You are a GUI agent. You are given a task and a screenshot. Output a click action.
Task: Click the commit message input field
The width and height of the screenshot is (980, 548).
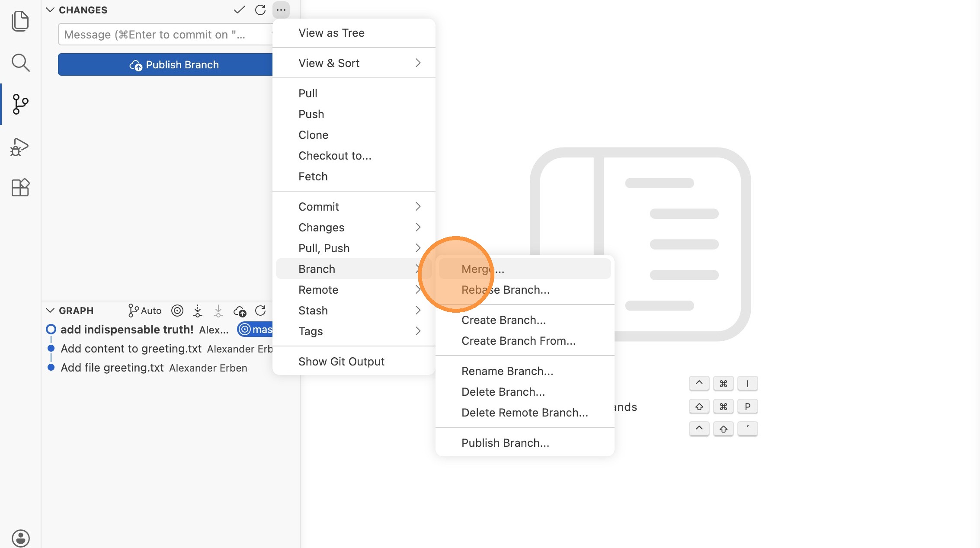pyautogui.click(x=164, y=35)
